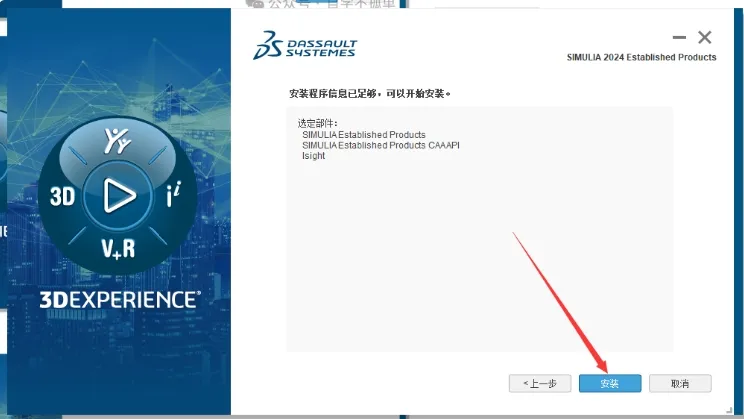Click the 安装 install button
Viewport: 744px width, 419px height.
(610, 383)
